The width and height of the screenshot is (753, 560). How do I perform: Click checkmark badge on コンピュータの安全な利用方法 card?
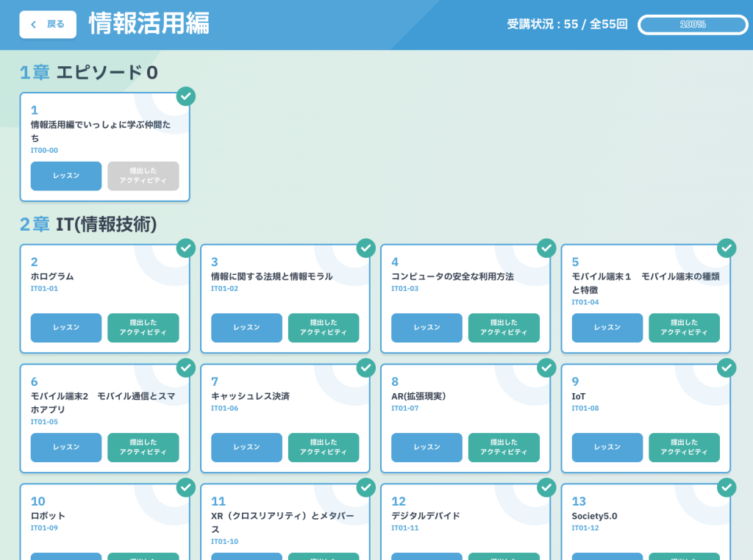(546, 248)
